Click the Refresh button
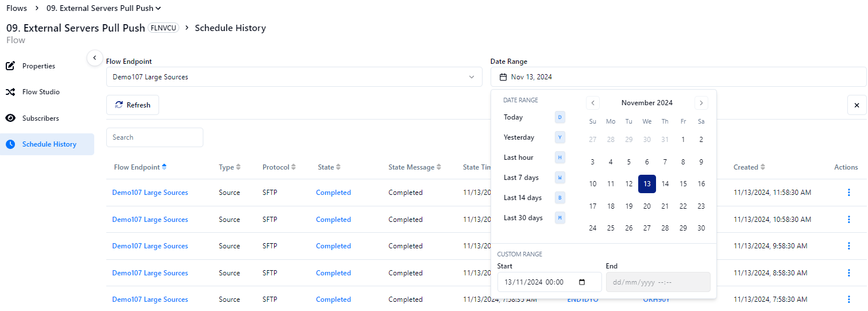 (133, 105)
